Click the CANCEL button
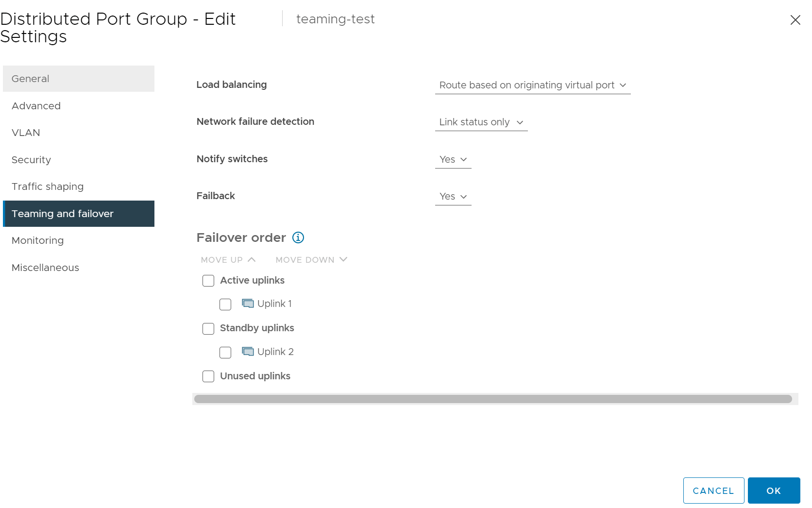Image resolution: width=812 pixels, height=508 pixels. tap(713, 491)
